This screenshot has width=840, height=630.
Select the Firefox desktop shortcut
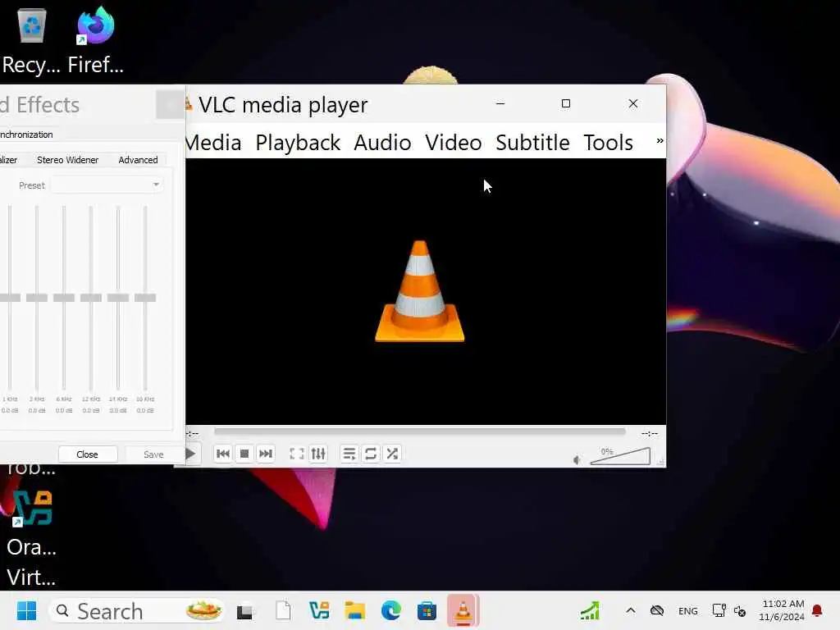coord(95,42)
